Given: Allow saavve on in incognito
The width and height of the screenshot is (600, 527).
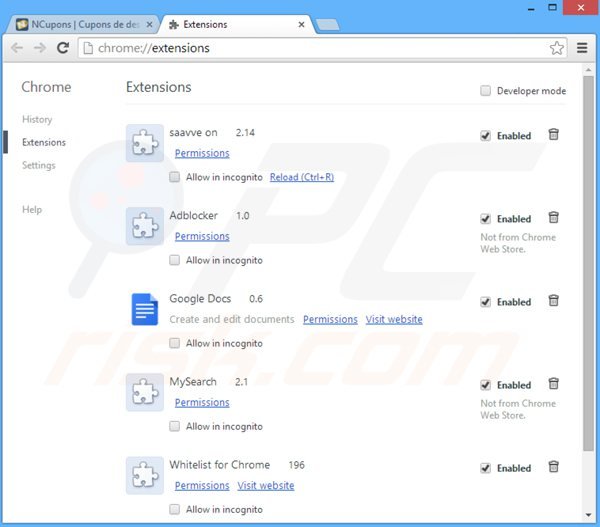Looking at the screenshot, I should click(x=174, y=177).
